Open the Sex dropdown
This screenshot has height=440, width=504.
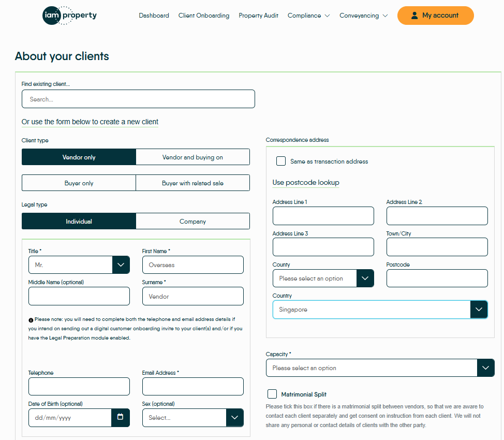point(234,417)
